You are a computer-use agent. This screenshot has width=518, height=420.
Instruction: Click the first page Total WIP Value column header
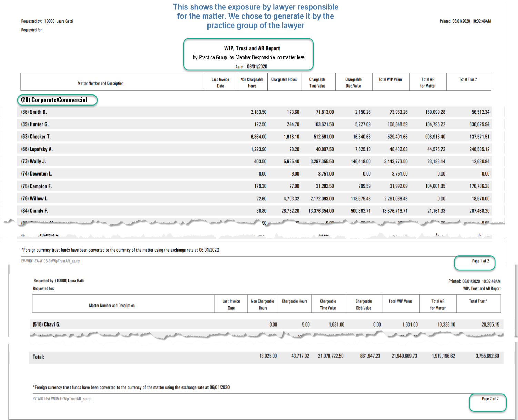click(390, 79)
